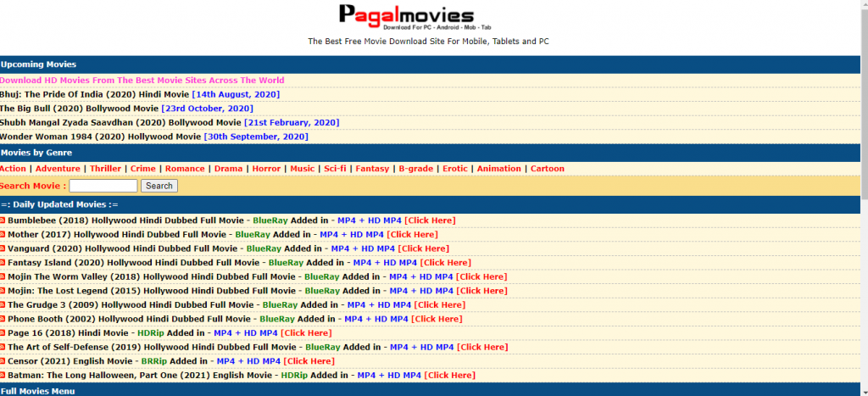Click [Click Here] for Mojin The Worm Valley

tap(481, 277)
